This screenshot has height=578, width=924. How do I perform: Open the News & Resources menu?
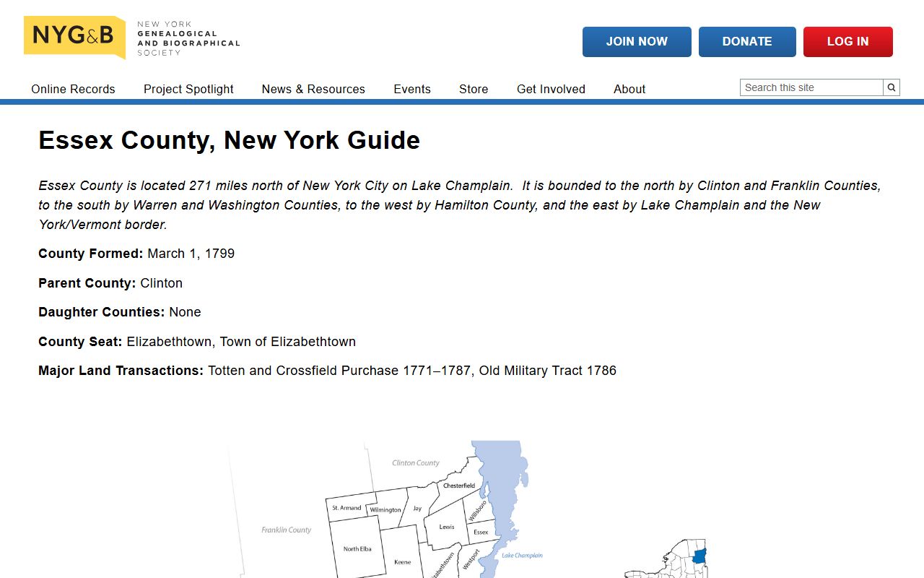pyautogui.click(x=313, y=89)
